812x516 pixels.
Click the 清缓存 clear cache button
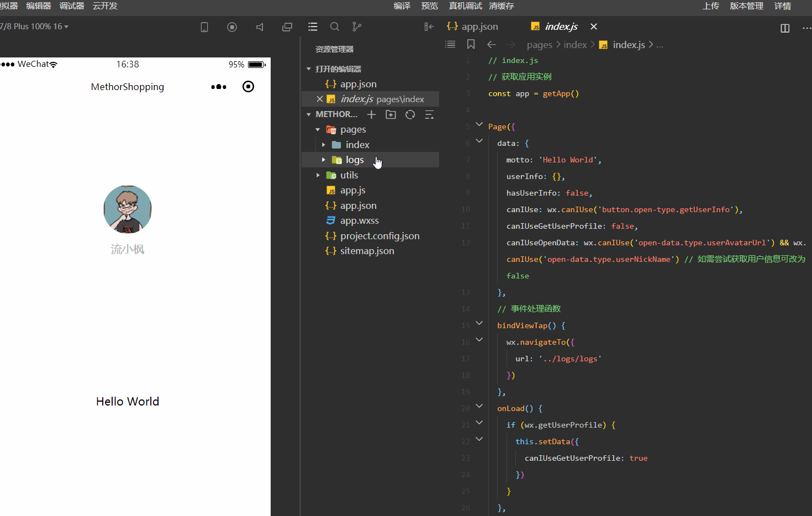(502, 6)
